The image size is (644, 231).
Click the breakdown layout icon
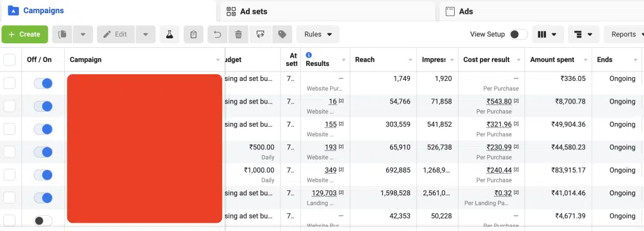pos(579,35)
